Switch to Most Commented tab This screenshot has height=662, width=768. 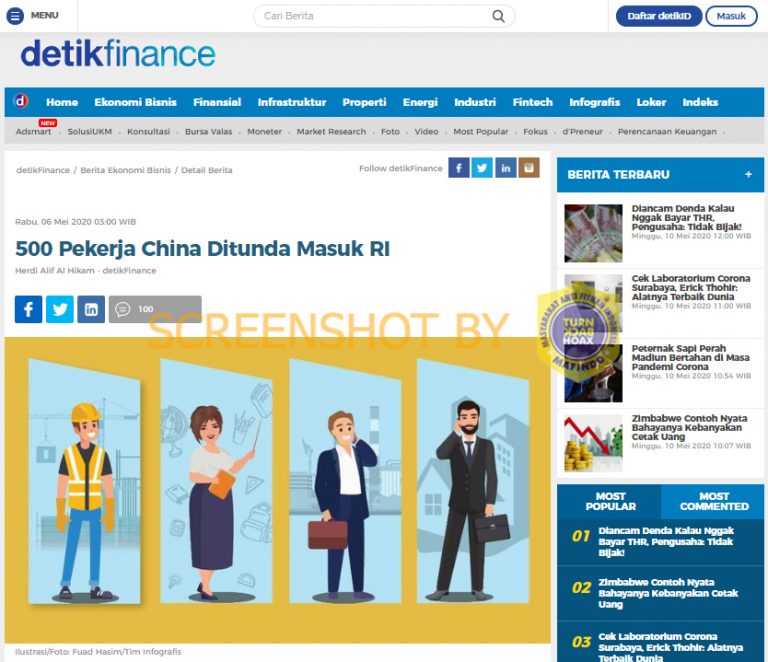point(714,501)
